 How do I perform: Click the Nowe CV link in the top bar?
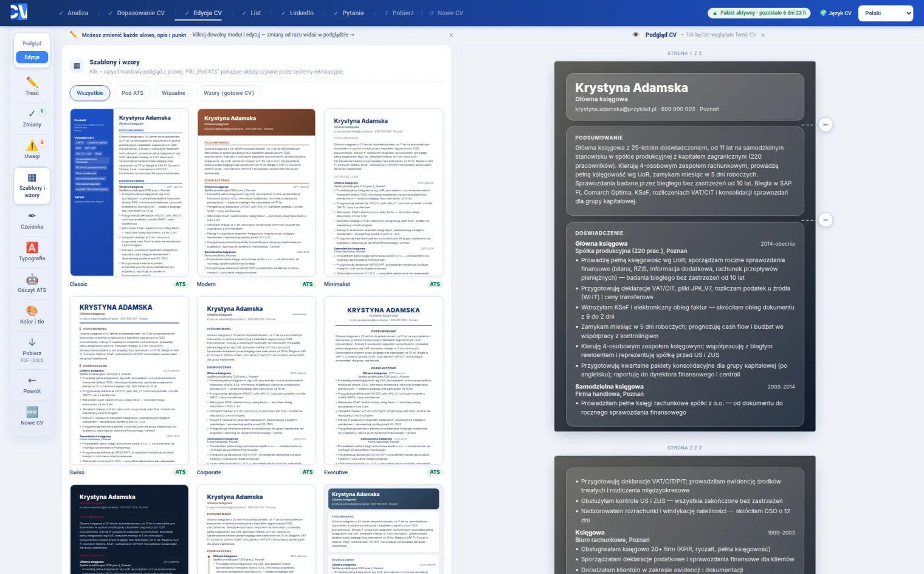tap(446, 13)
